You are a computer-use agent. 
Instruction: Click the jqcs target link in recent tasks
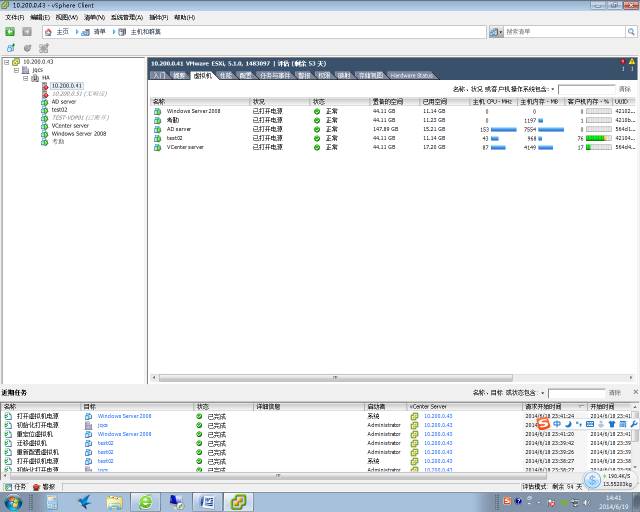click(x=102, y=425)
